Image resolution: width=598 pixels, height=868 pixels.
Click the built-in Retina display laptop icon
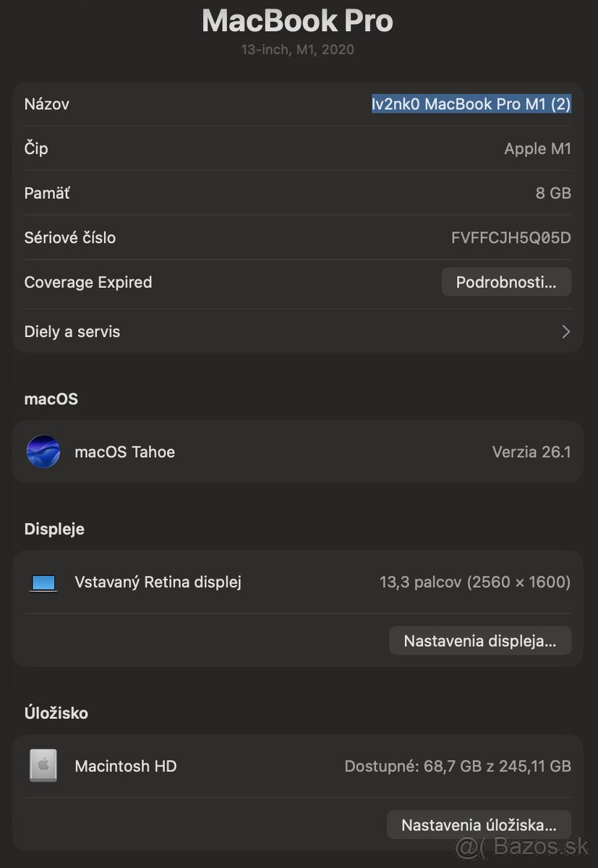(x=43, y=582)
